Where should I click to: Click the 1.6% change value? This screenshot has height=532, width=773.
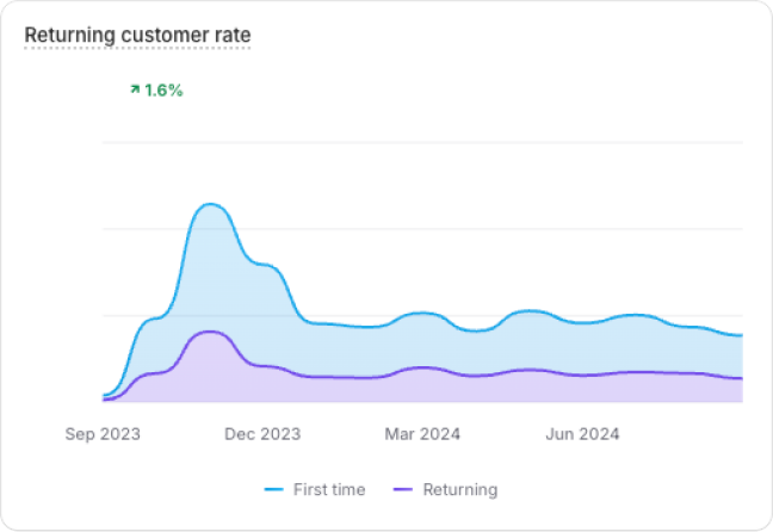click(x=163, y=91)
